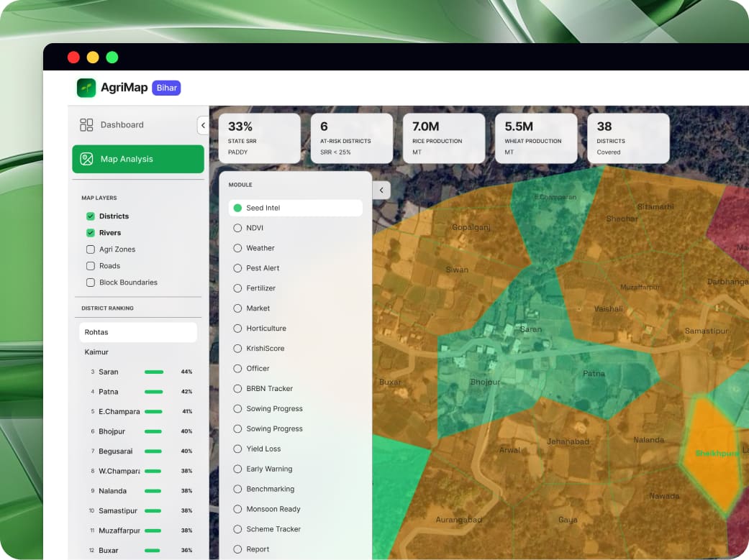This screenshot has width=749, height=560.
Task: Select the Scheme Tracker module
Action: point(295,529)
